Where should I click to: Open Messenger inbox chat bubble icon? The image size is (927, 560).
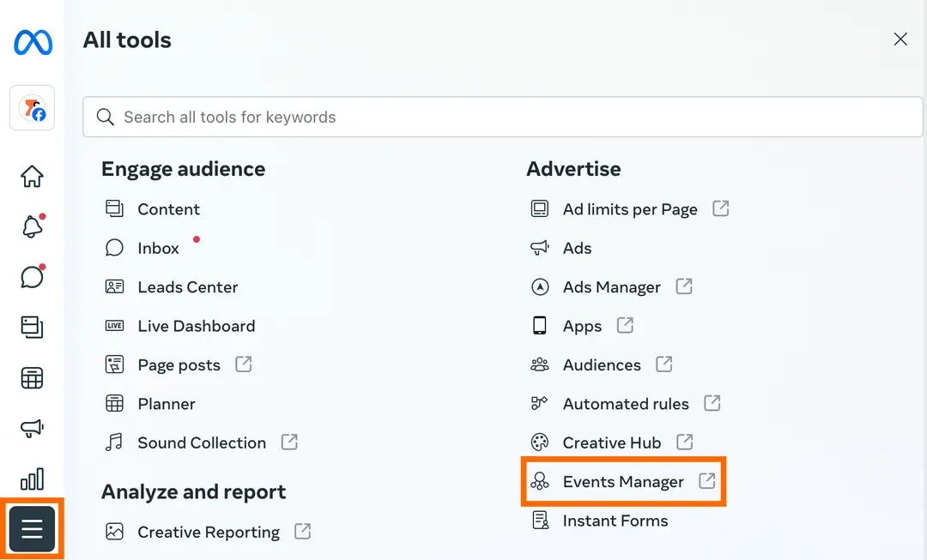pyautogui.click(x=32, y=276)
